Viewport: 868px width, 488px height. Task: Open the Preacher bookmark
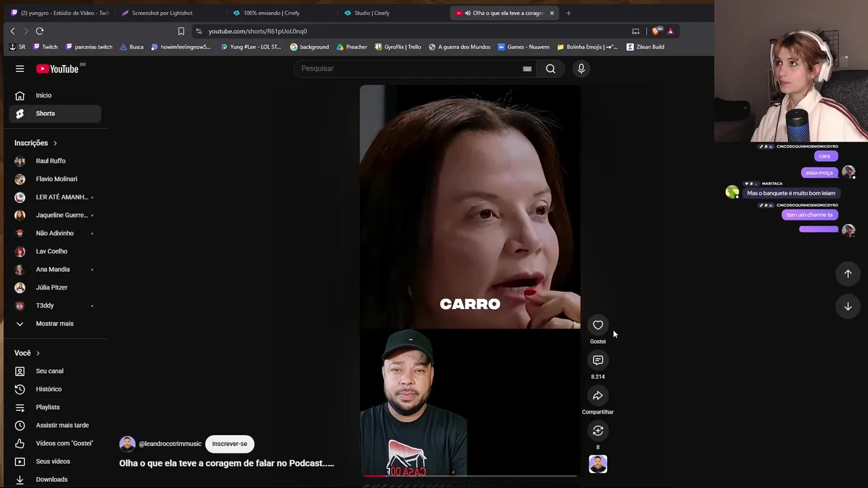(352, 47)
